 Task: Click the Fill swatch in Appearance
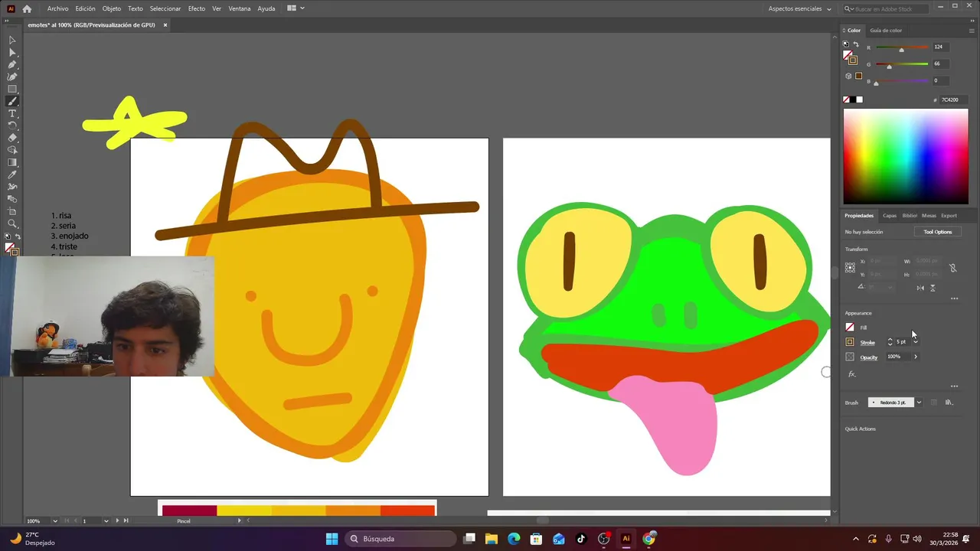point(850,328)
